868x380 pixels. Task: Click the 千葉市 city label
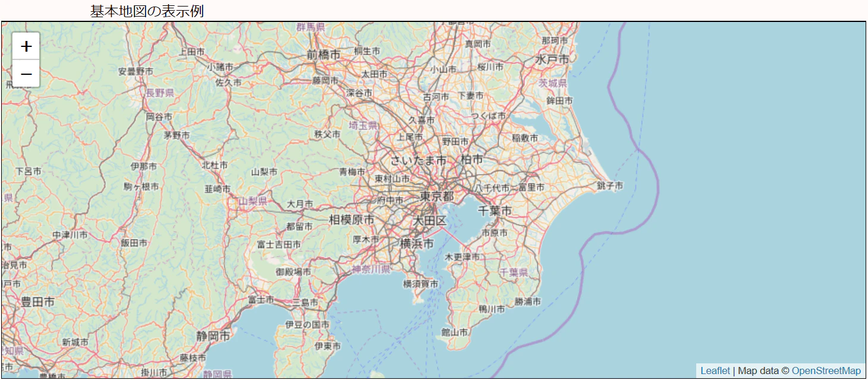pyautogui.click(x=495, y=211)
